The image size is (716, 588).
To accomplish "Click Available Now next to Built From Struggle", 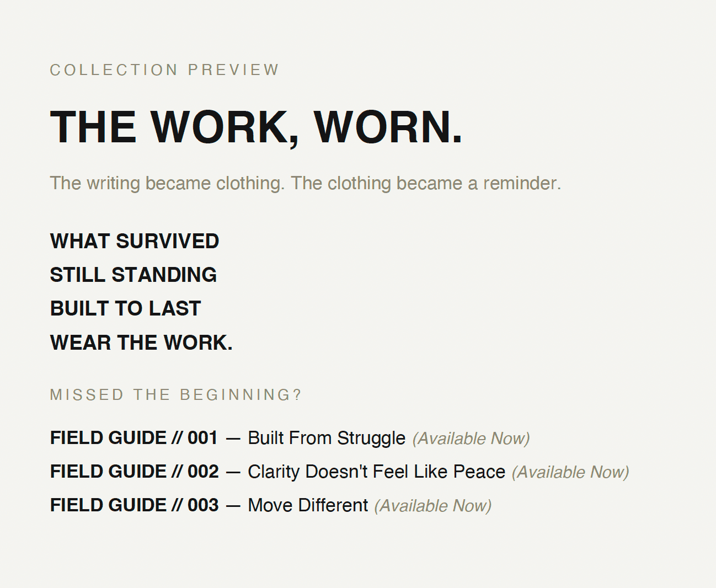I will coord(471,439).
